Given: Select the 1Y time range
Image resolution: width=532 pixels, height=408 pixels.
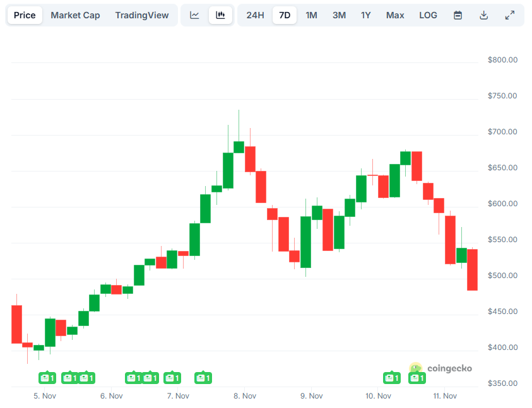Looking at the screenshot, I should point(366,15).
